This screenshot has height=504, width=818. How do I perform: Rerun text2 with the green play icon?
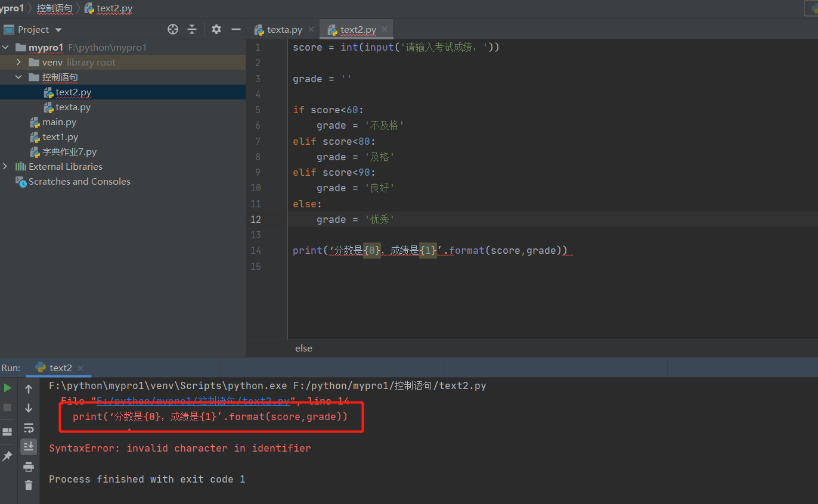(x=8, y=388)
